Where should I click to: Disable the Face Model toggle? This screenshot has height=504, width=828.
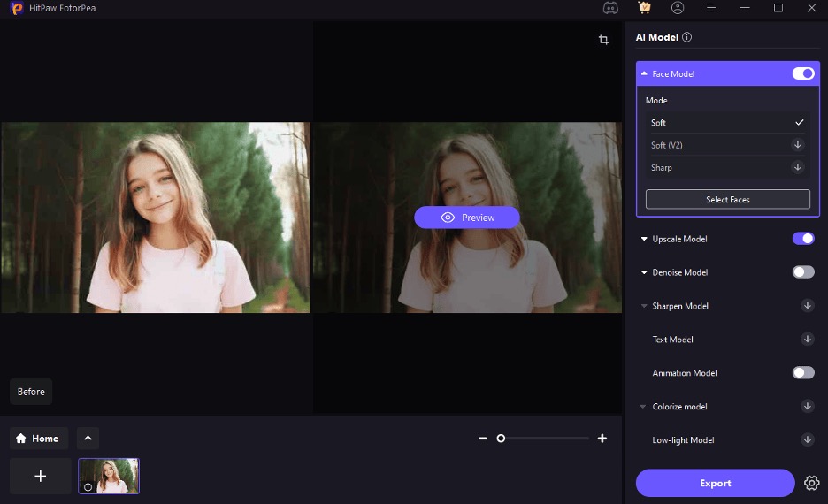(803, 73)
